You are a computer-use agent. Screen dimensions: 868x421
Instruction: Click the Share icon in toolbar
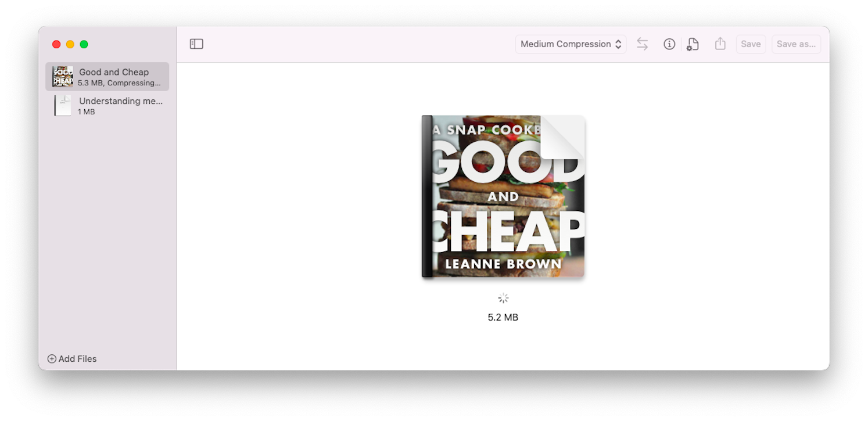720,44
